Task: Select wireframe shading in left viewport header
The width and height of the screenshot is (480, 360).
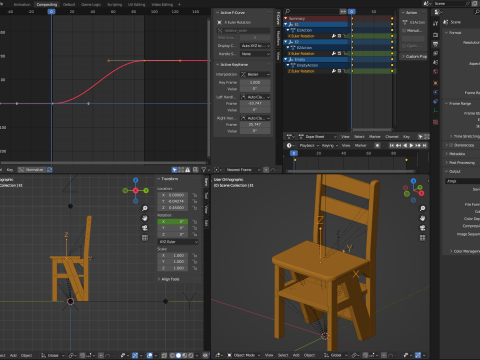Action: [172, 355]
